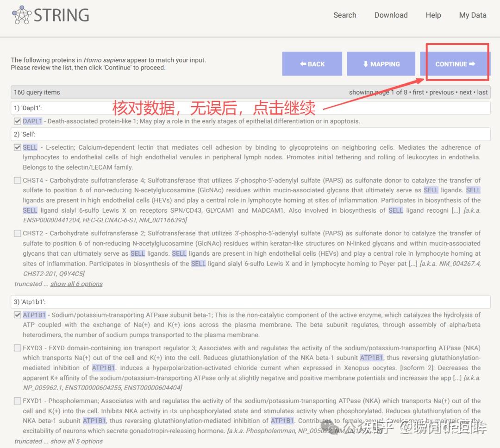Click the query header 1) 'Dapl1'
The image size is (500, 448).
click(250, 108)
